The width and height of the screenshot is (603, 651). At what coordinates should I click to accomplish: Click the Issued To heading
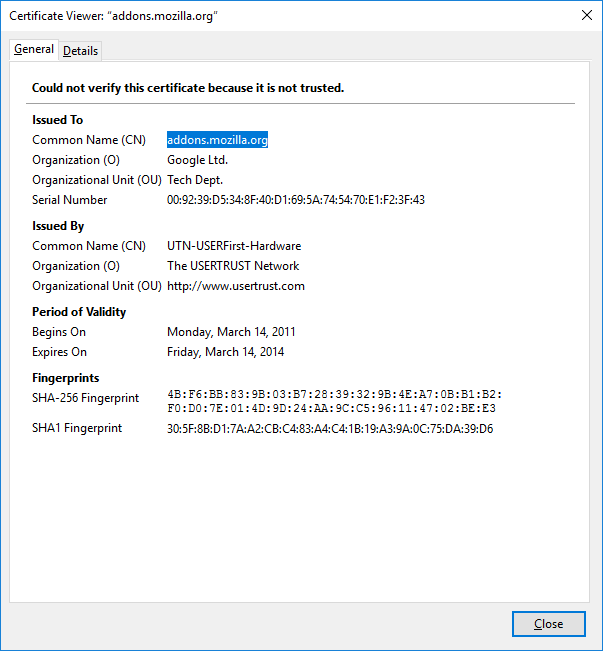(57, 120)
